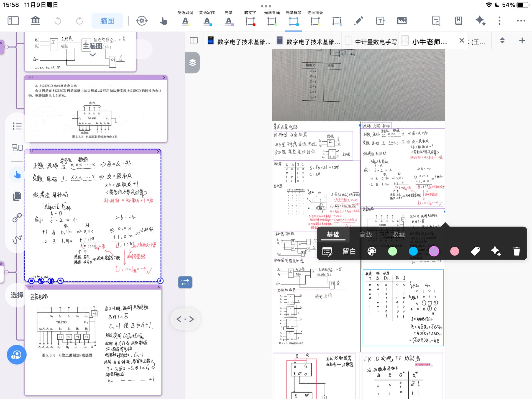Viewport: 532px width, 399px height.
Task: Switch to the 高级 tab in popup
Action: pyautogui.click(x=366, y=235)
